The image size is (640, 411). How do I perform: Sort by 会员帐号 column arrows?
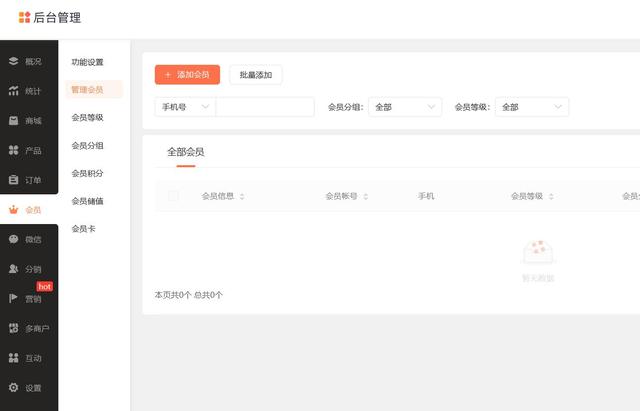(366, 196)
